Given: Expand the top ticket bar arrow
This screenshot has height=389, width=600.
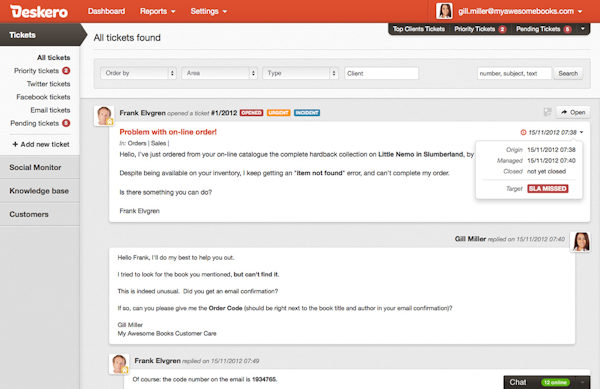Looking at the screenshot, I should pos(583,29).
